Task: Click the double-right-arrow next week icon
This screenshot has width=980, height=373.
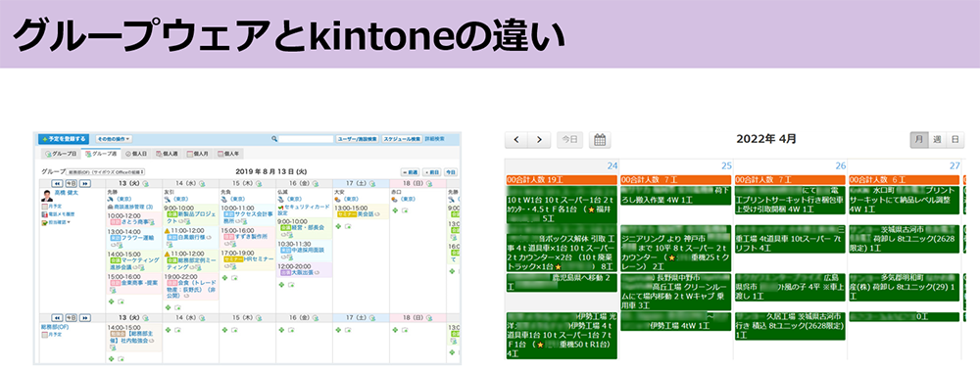Action: coord(85,183)
